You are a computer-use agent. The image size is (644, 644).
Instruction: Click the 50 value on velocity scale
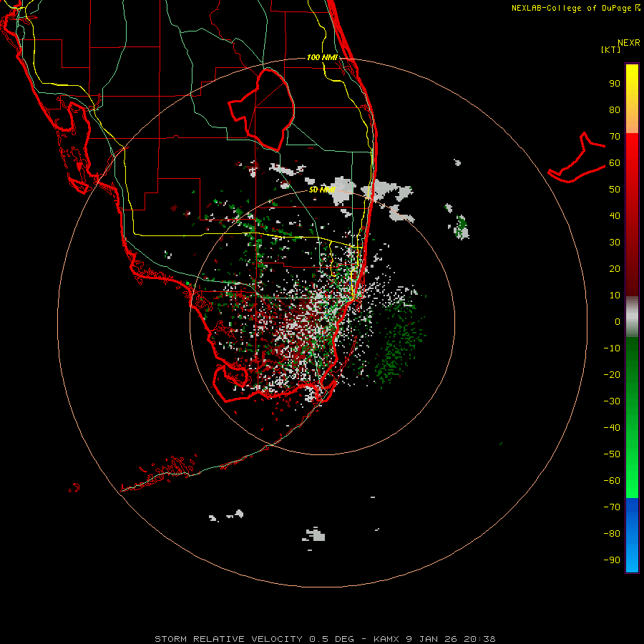coord(615,190)
